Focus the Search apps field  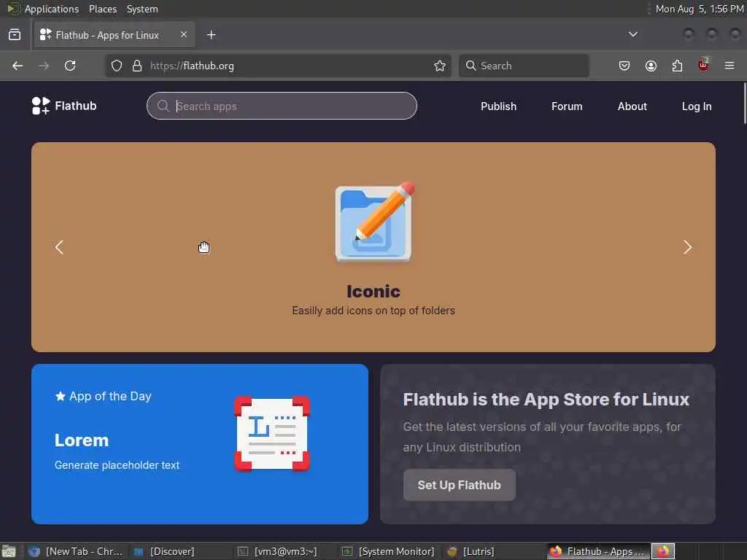[x=282, y=106]
